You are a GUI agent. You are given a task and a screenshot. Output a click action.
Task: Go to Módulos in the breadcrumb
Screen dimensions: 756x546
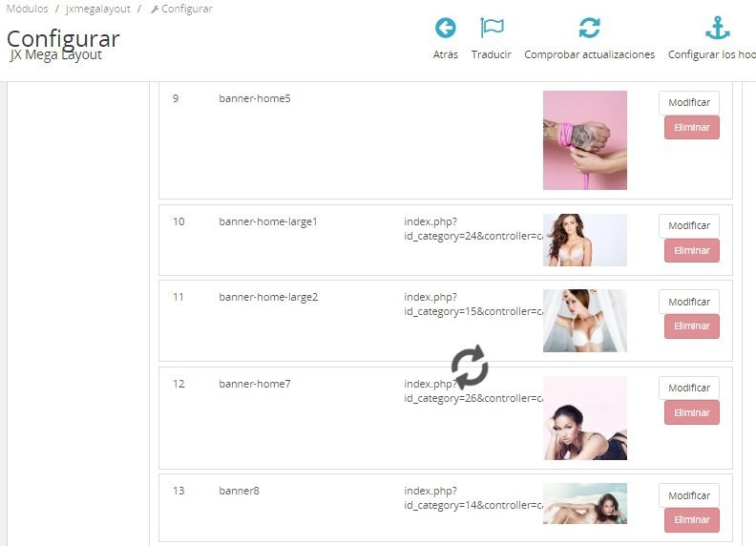(27, 9)
